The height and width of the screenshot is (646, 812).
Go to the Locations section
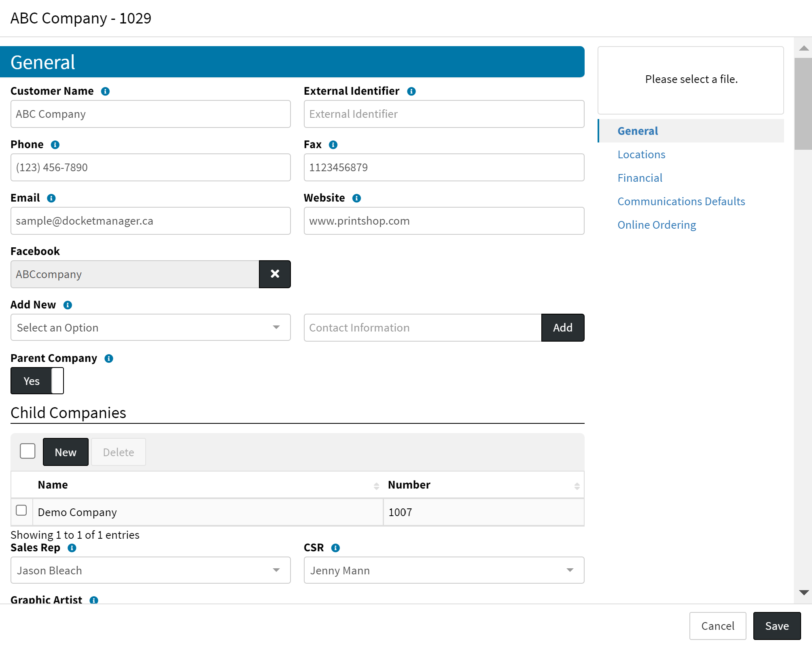(641, 155)
